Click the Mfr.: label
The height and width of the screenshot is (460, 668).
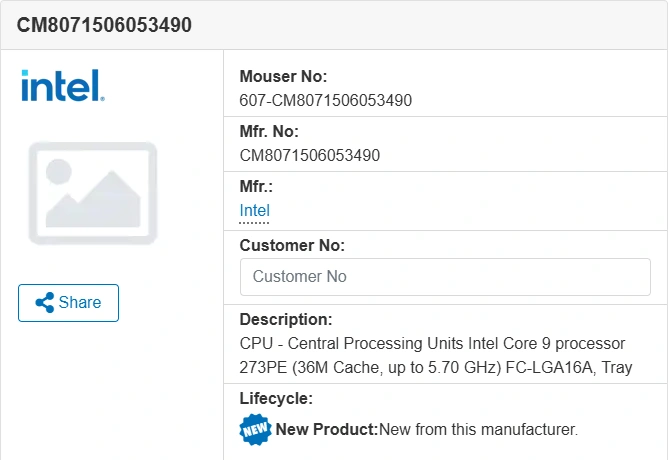(256, 186)
